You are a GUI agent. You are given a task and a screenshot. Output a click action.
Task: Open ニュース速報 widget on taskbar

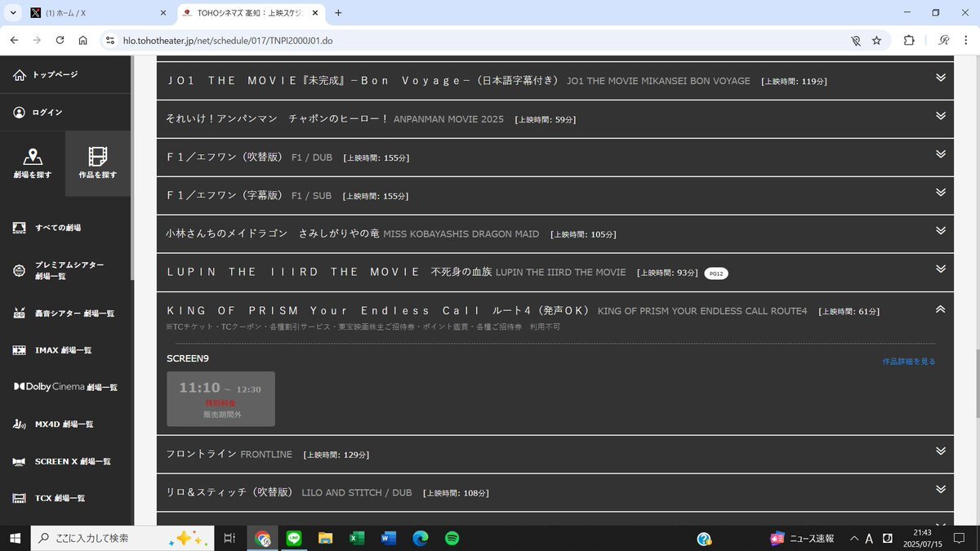tap(801, 539)
